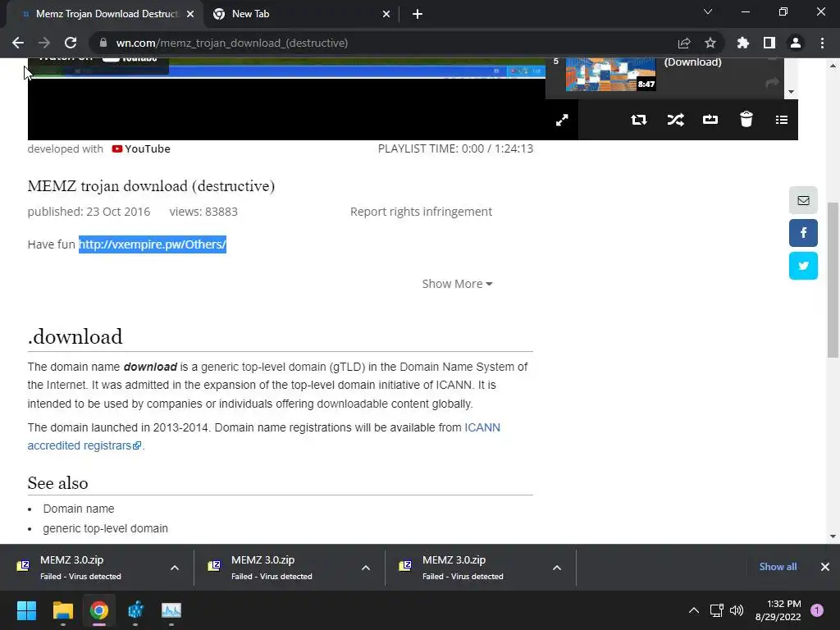The height and width of the screenshot is (630, 840).
Task: Click 'generic top-level domain' list item
Action: click(106, 528)
